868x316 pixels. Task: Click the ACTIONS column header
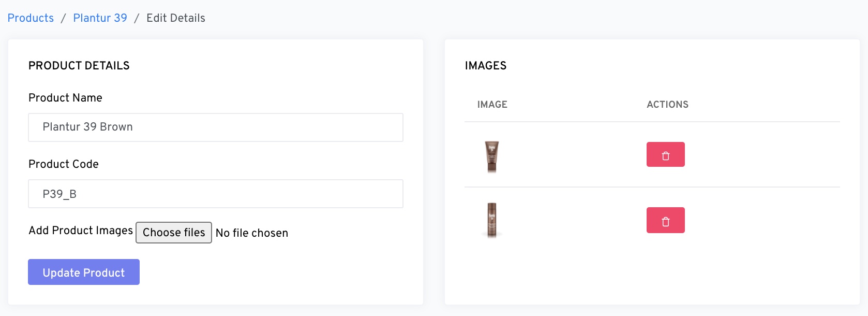pyautogui.click(x=667, y=105)
